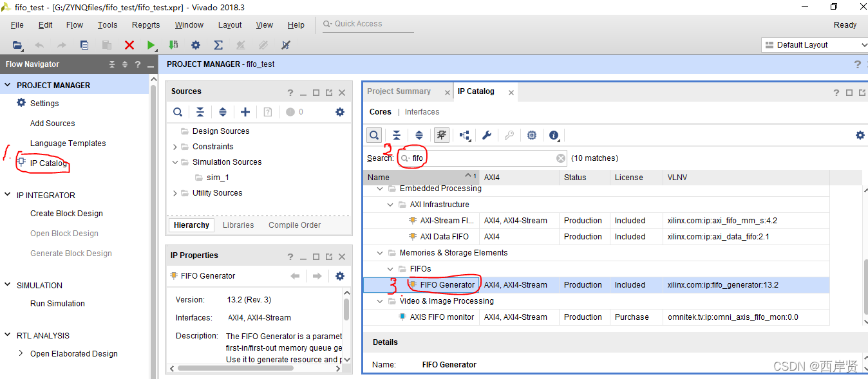The width and height of the screenshot is (868, 379).
Task: Open the Reports menu
Action: [146, 25]
